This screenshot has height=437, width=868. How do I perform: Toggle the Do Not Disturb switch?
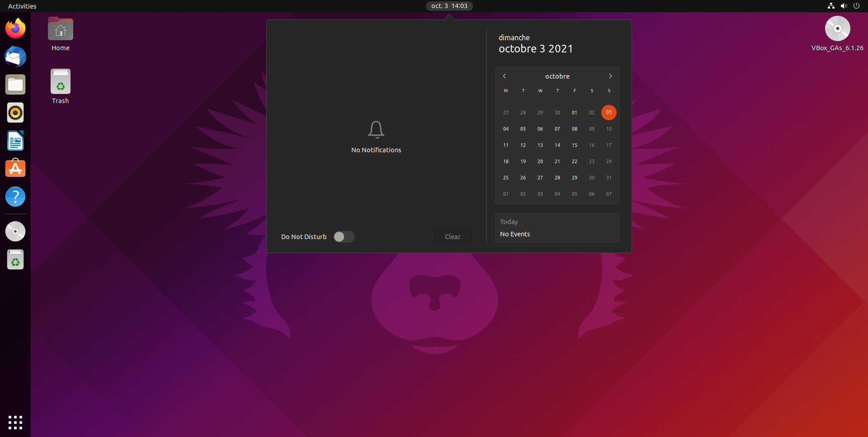tap(344, 237)
